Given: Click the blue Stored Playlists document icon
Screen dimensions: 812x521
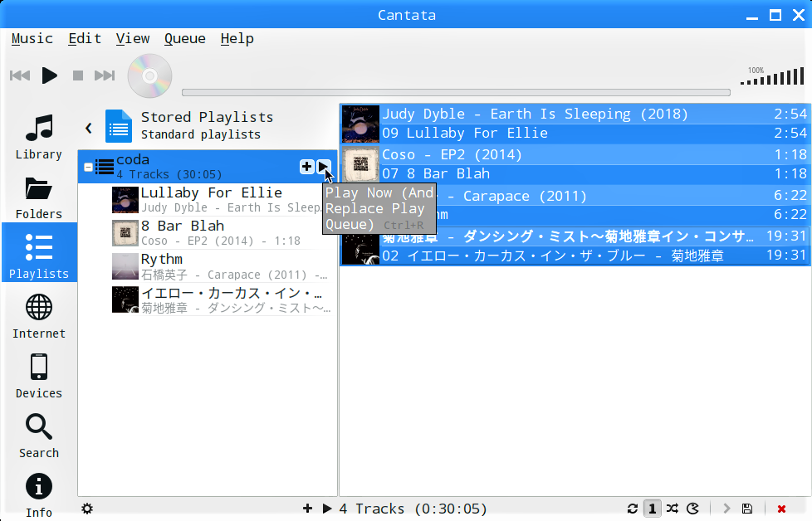Looking at the screenshot, I should tap(119, 126).
